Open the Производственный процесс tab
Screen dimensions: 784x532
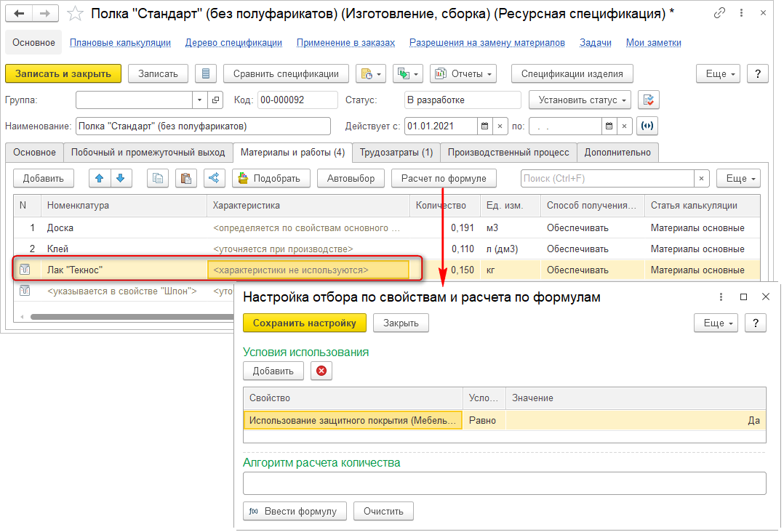click(508, 153)
